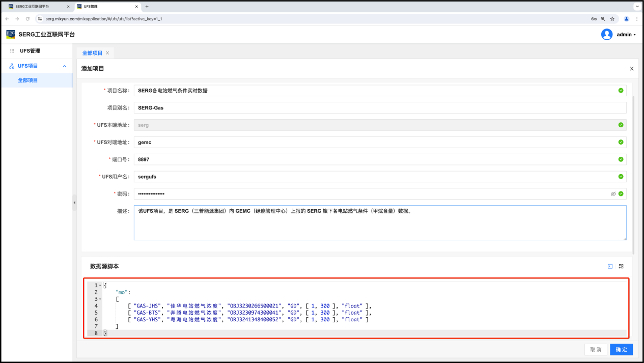Open the browser password key icon
This screenshot has height=363, width=644.
pos(594,19)
